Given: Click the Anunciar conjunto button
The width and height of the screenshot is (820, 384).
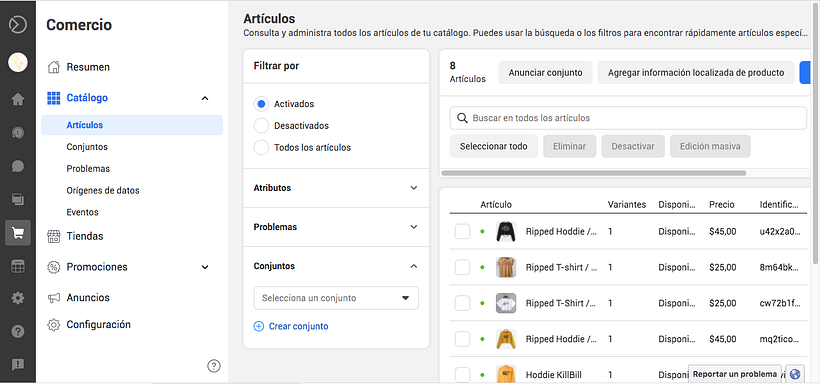Looking at the screenshot, I should [x=545, y=73].
